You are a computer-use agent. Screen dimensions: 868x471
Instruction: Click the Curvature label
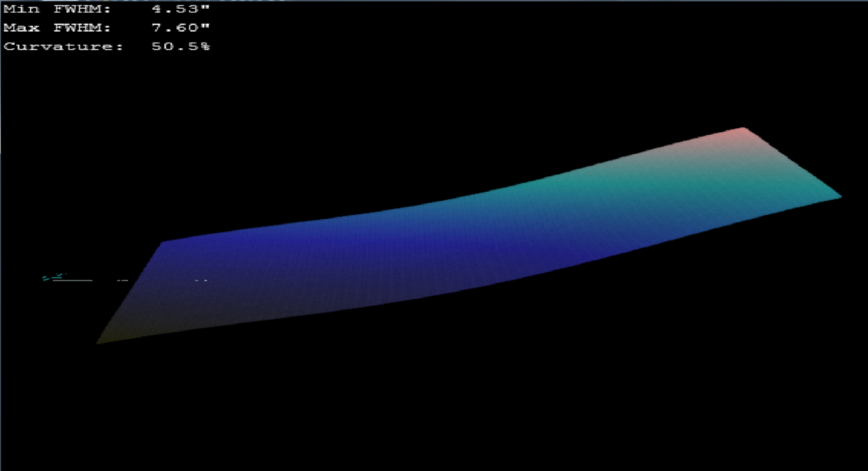point(64,46)
